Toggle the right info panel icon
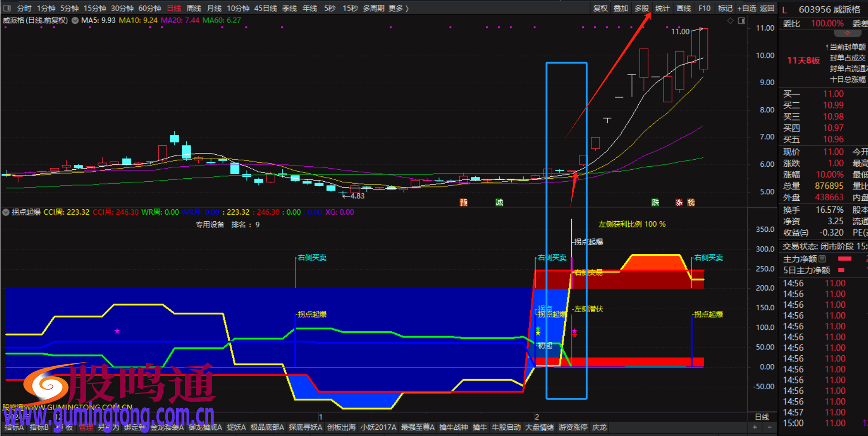 point(741,21)
